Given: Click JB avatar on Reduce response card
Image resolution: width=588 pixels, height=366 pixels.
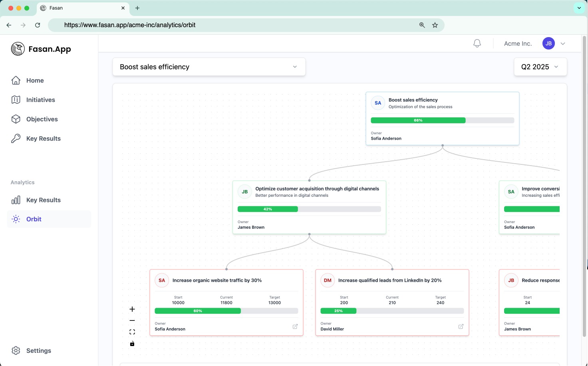Looking at the screenshot, I should [x=511, y=280].
